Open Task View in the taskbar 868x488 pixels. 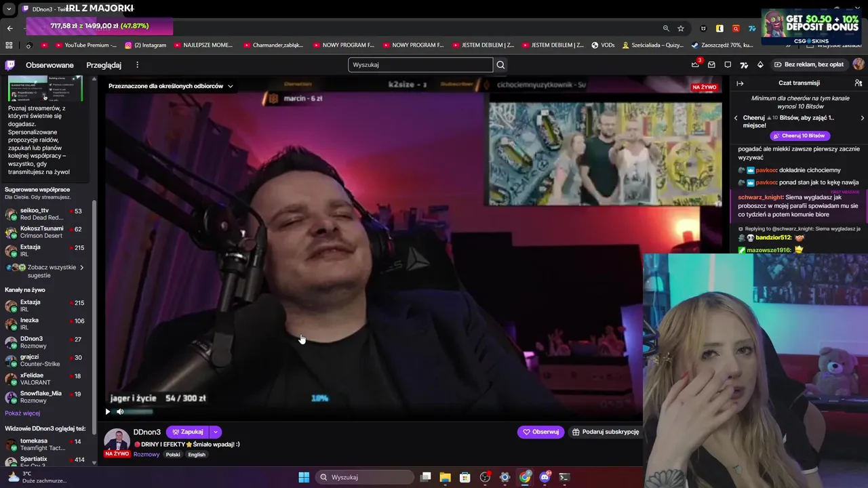[x=426, y=477]
